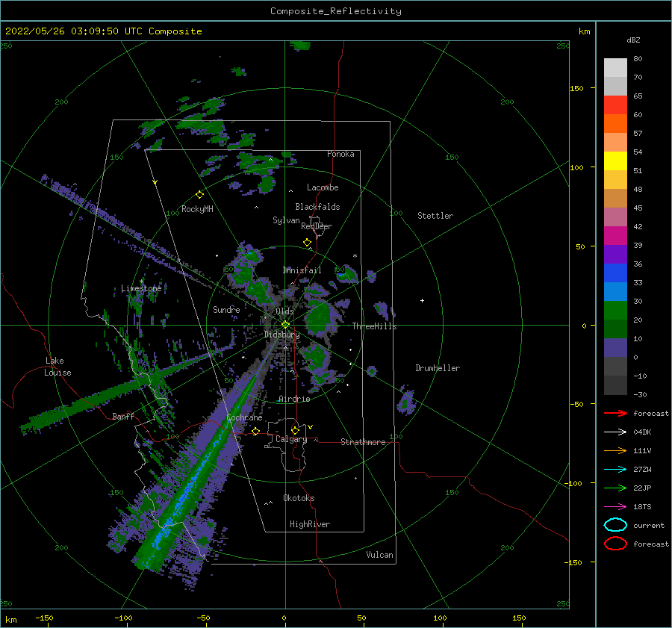Select the magenta 18TS arrow icon

[615, 507]
